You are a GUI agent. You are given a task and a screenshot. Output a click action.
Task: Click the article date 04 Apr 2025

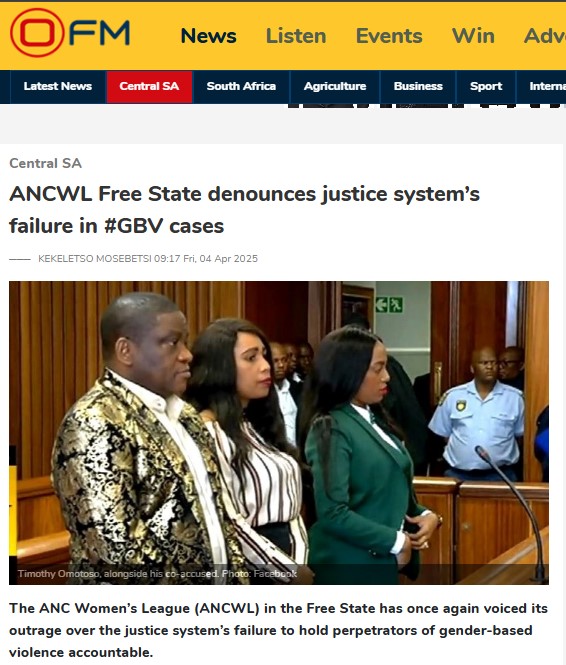pyautogui.click(x=229, y=259)
